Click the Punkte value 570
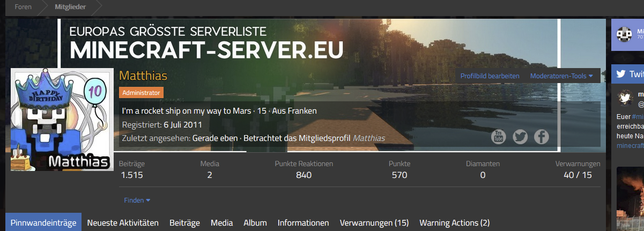644x231 pixels. (399, 175)
